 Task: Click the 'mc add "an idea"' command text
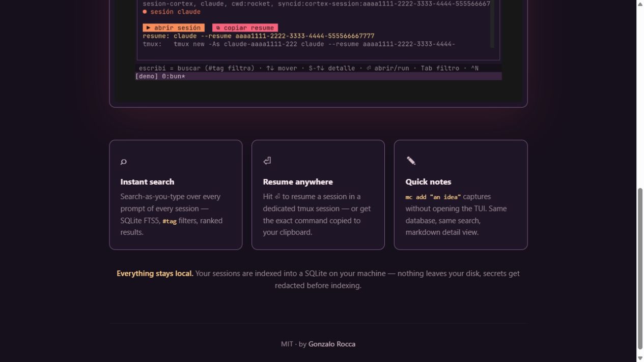click(433, 197)
